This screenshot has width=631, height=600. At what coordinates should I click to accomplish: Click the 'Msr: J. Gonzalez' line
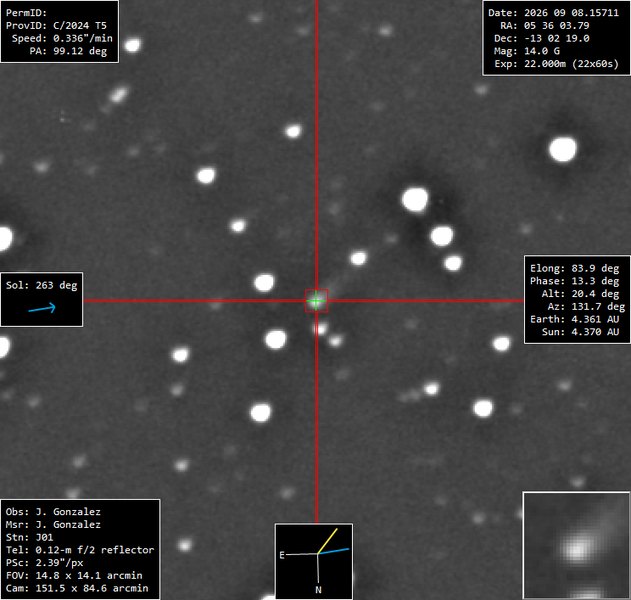[x=53, y=525]
